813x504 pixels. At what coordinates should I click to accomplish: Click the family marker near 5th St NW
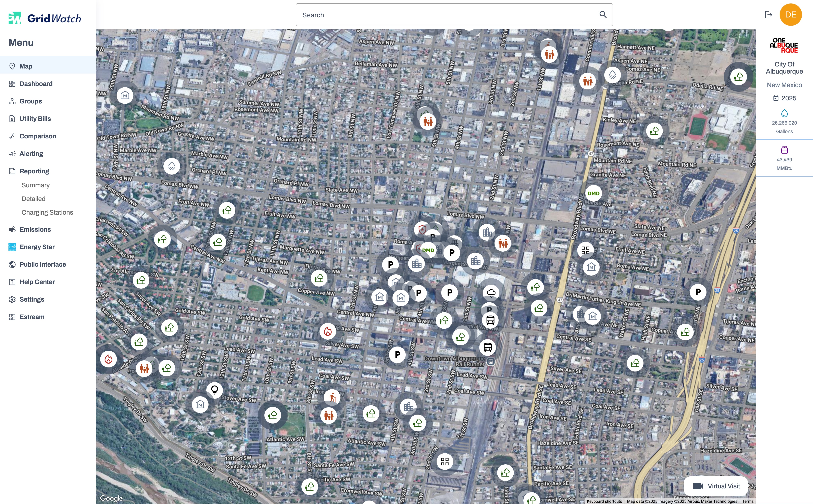click(428, 121)
